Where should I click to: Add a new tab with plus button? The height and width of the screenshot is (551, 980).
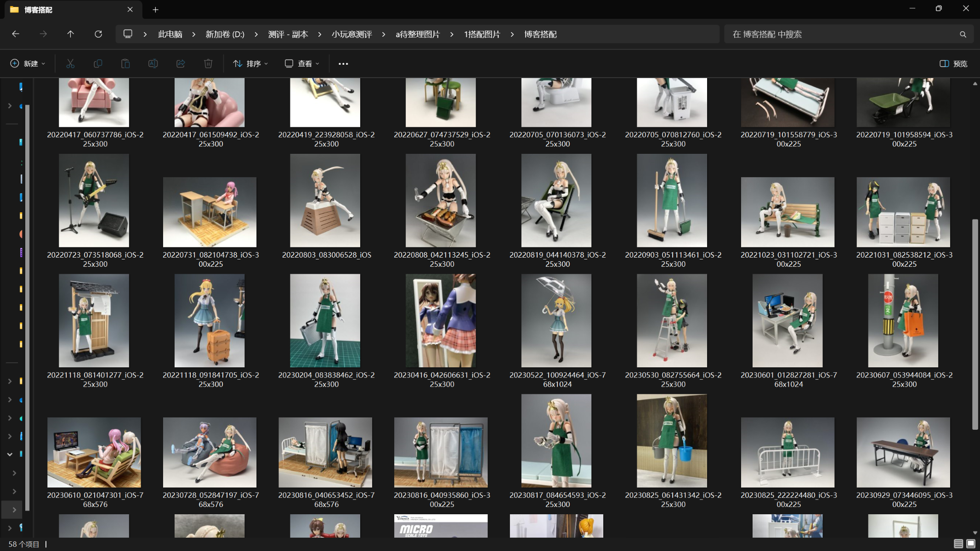tap(155, 10)
